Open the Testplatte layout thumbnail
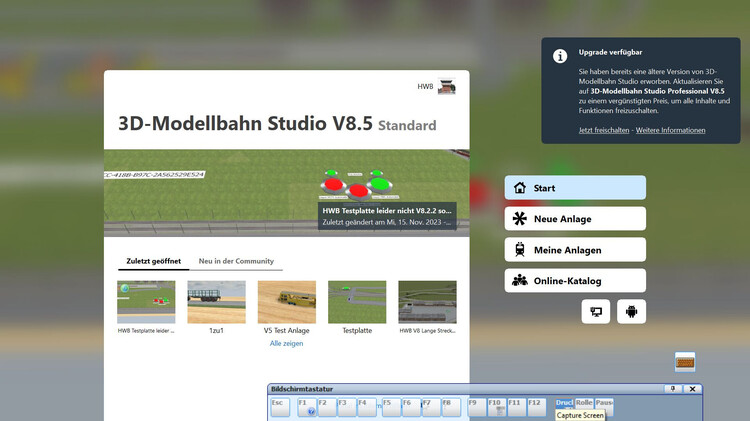The image size is (750, 421). (x=357, y=302)
